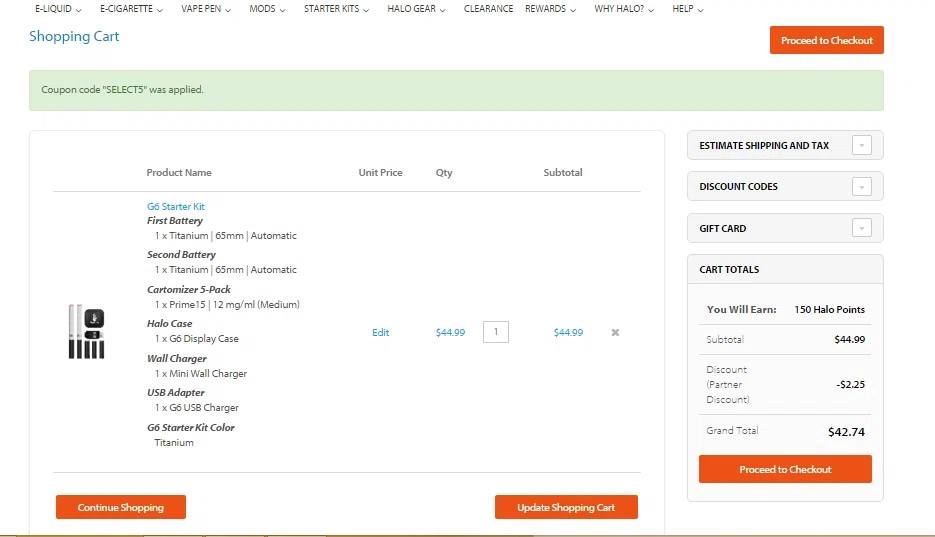The height and width of the screenshot is (537, 935).
Task: Open the G6 Starter Kit product link
Action: tap(175, 207)
